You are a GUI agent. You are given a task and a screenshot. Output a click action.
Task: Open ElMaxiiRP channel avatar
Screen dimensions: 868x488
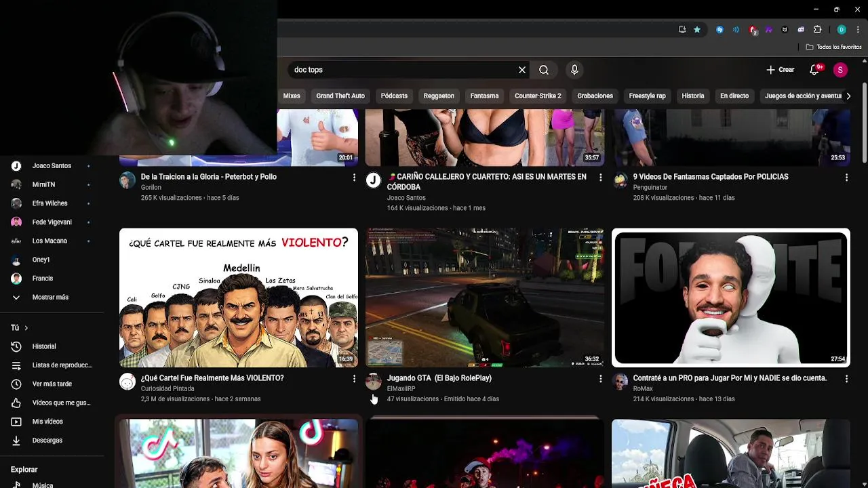tap(374, 382)
